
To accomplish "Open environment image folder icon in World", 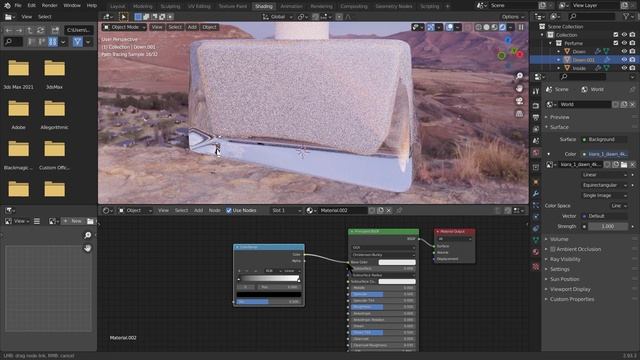I will pos(624,164).
